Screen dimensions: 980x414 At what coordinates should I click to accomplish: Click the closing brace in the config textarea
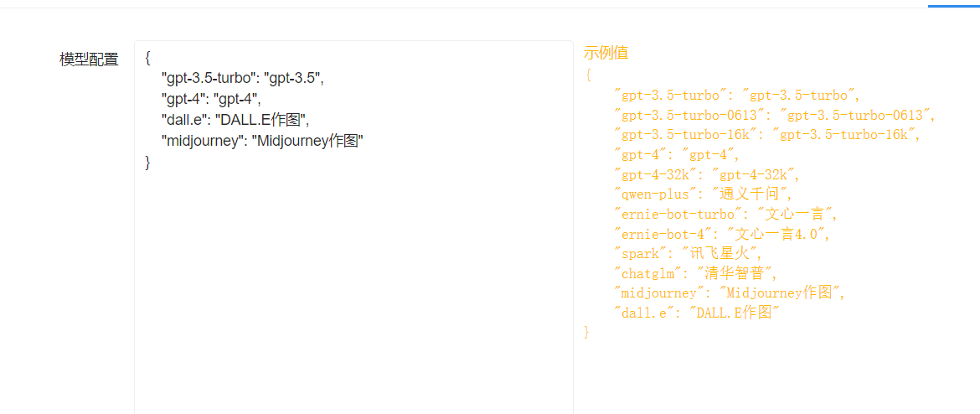click(x=147, y=162)
